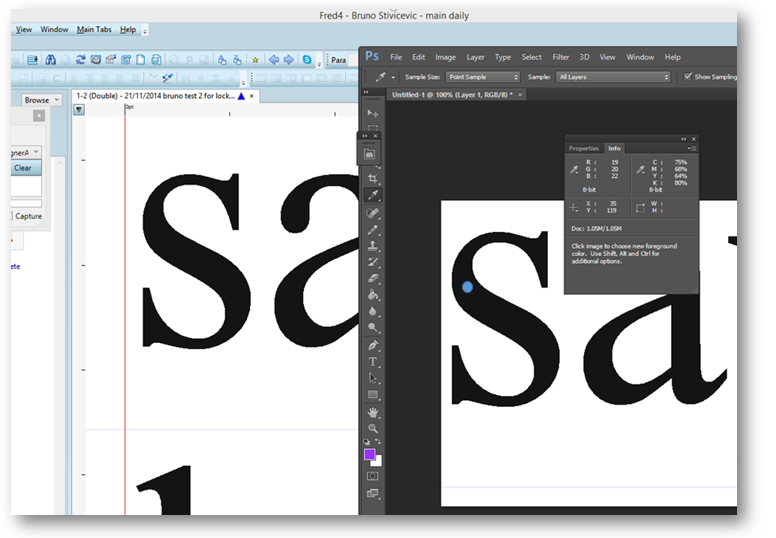Click the white background color swatch
Image resolution: width=776 pixels, height=538 pixels.
378,462
